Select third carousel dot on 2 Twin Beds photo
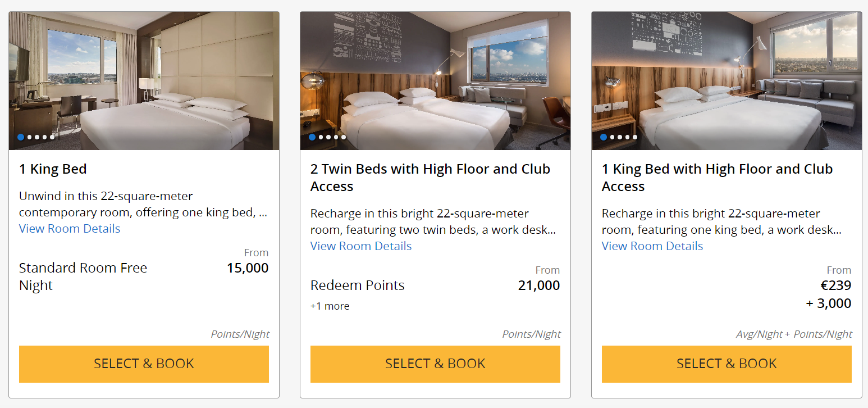 coord(328,137)
